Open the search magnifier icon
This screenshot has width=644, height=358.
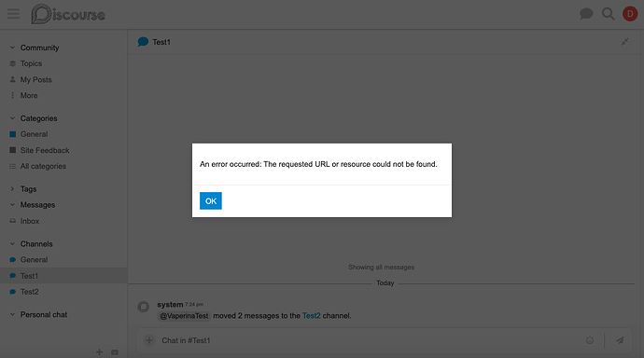coord(609,14)
